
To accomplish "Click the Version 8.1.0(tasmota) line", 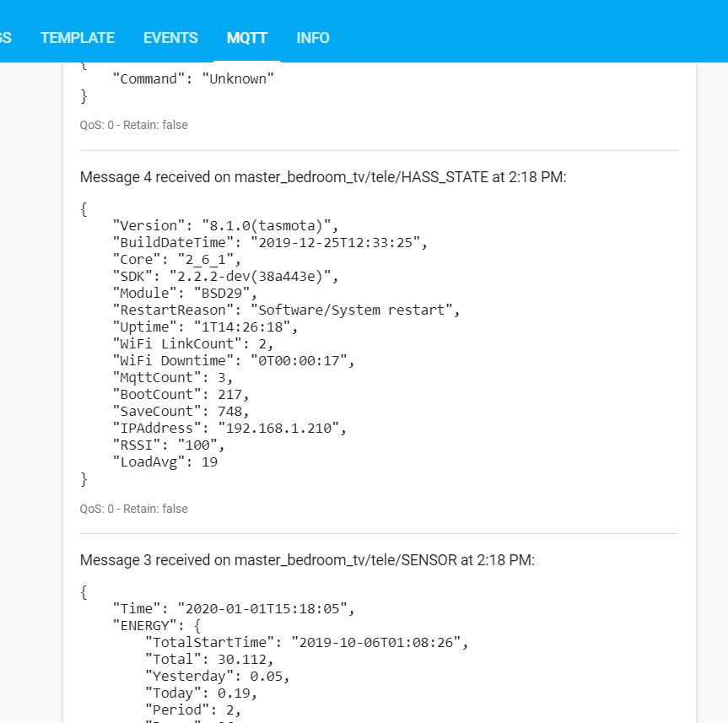I will point(224,225).
